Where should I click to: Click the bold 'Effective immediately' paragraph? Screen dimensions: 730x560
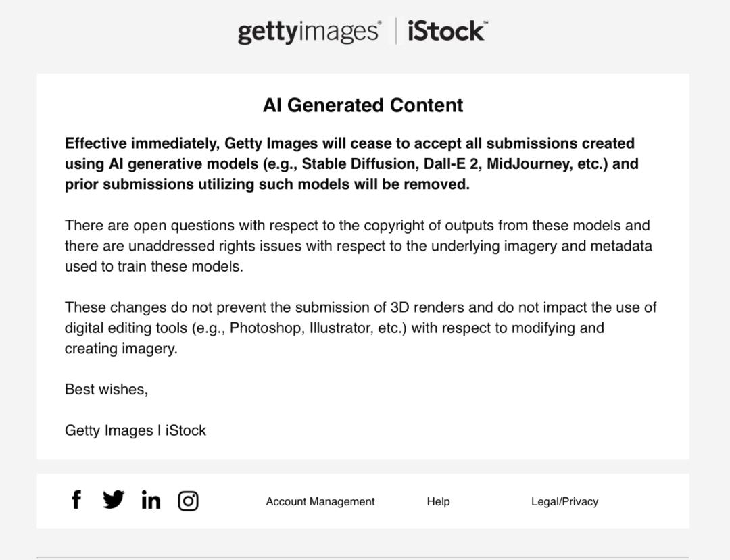click(x=351, y=163)
